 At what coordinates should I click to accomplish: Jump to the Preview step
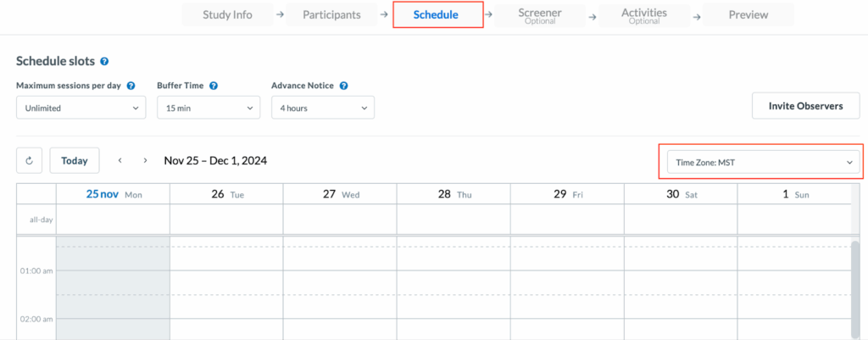pyautogui.click(x=748, y=14)
